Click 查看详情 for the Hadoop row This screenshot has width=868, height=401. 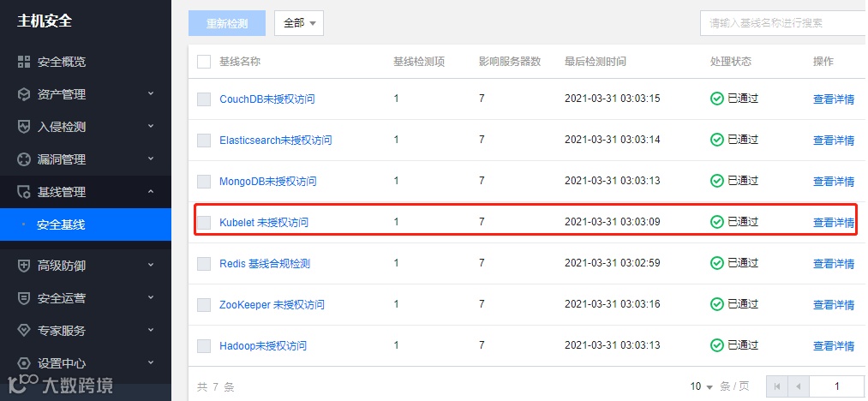[834, 346]
